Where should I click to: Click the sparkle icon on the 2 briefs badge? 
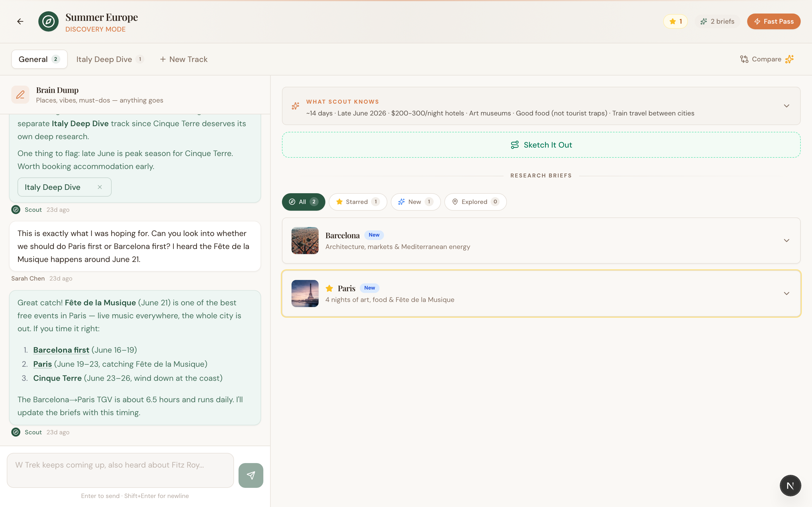[705, 21]
